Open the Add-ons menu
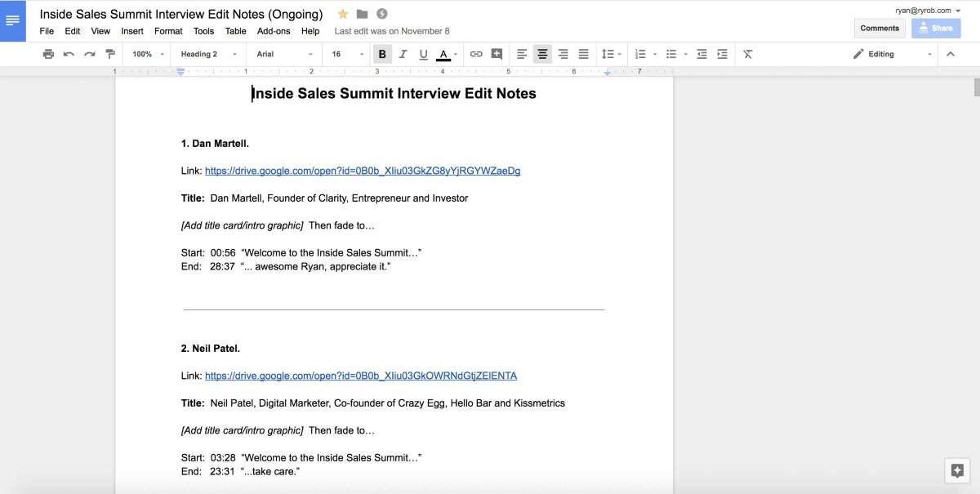This screenshot has width=980, height=494. tap(274, 31)
